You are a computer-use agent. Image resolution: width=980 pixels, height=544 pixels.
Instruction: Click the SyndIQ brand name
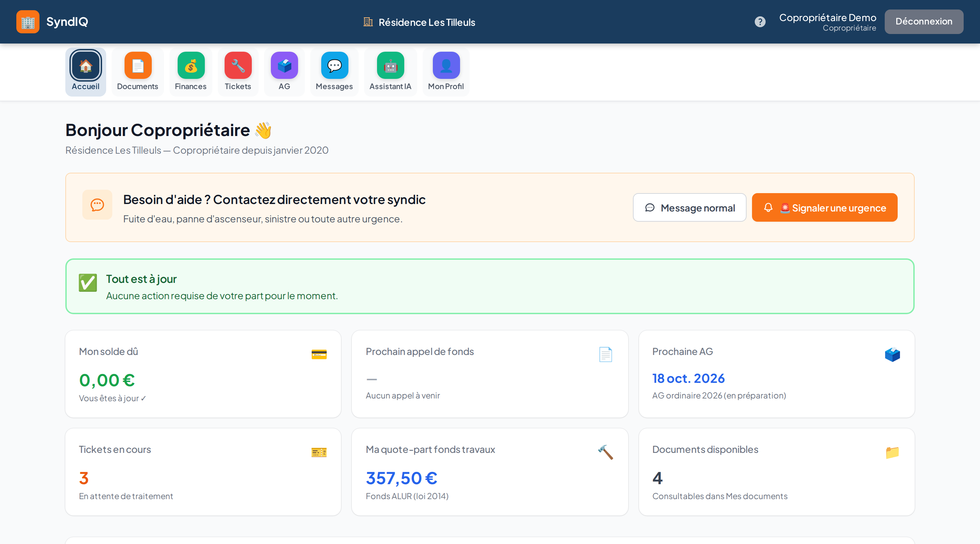[x=67, y=22]
